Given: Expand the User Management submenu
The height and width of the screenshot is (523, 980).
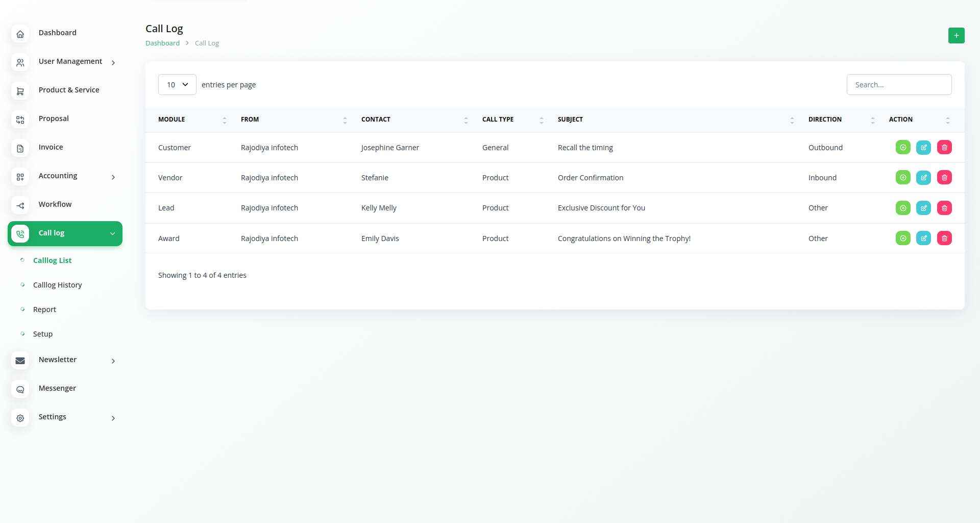Looking at the screenshot, I should coord(113,62).
